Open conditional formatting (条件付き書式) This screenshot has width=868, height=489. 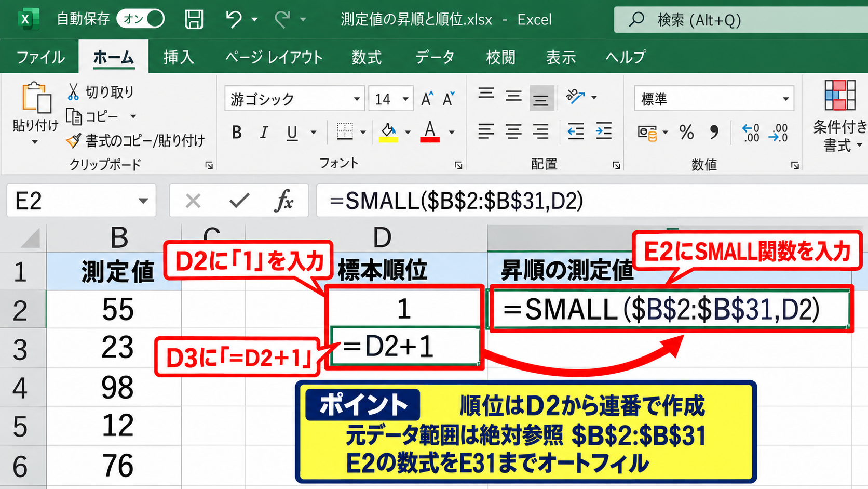[x=839, y=116]
